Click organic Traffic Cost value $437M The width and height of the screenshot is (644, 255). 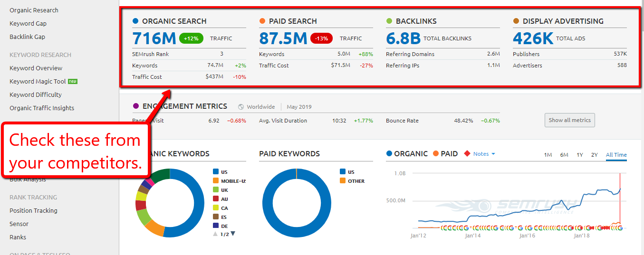tap(214, 77)
